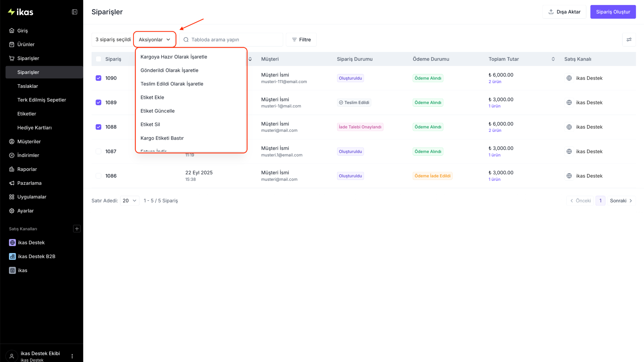This screenshot has width=644, height=362.
Task: Choose Kargo Etiketi Bastır menu item
Action: coord(162,138)
